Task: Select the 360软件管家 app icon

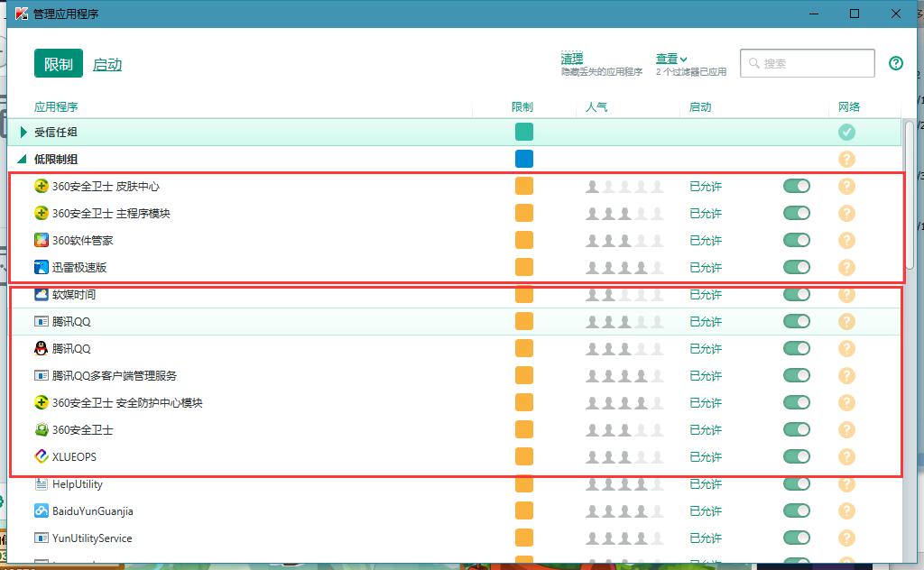Action: pos(42,240)
